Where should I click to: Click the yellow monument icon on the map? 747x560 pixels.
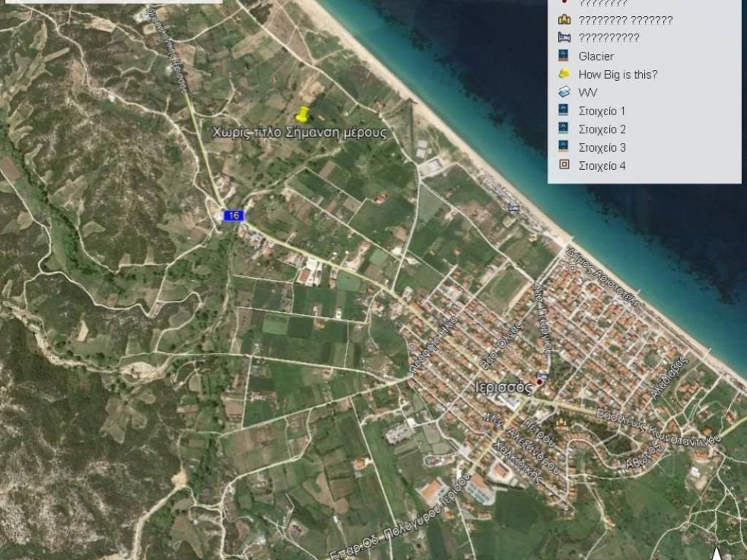pos(561,421)
